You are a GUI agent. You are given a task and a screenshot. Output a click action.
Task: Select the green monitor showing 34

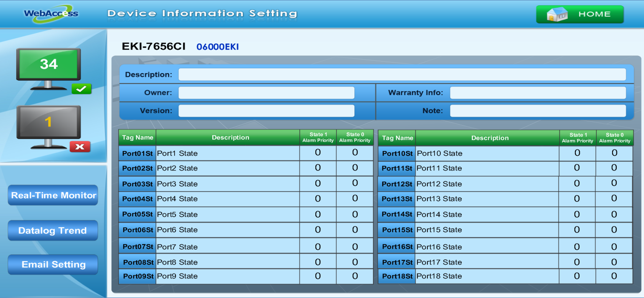pyautogui.click(x=49, y=69)
